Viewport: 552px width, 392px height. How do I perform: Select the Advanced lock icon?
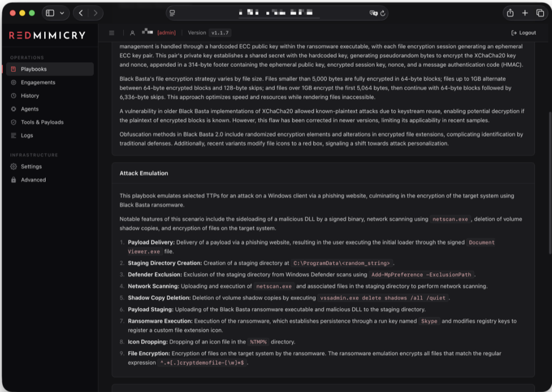click(x=13, y=180)
